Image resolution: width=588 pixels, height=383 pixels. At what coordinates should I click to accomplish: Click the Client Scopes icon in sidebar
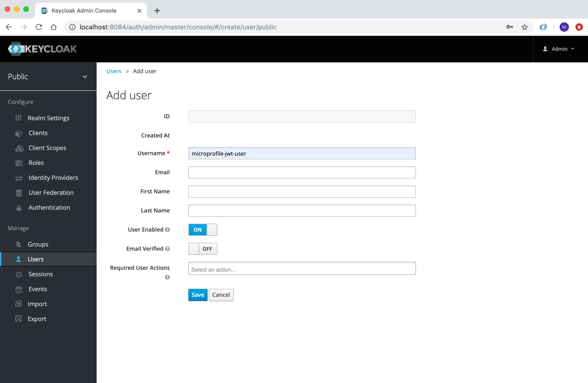[18, 147]
